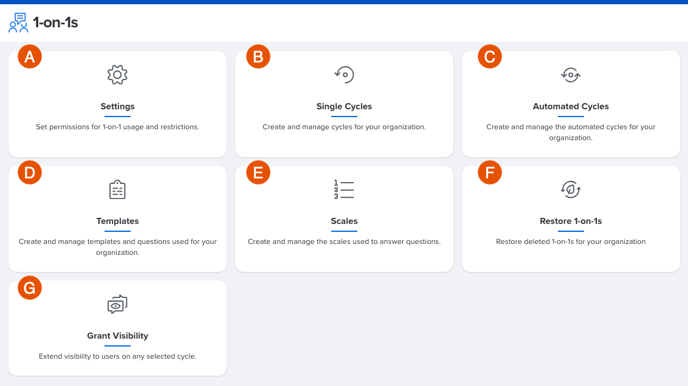Click the orange E marker badge

pyautogui.click(x=258, y=172)
